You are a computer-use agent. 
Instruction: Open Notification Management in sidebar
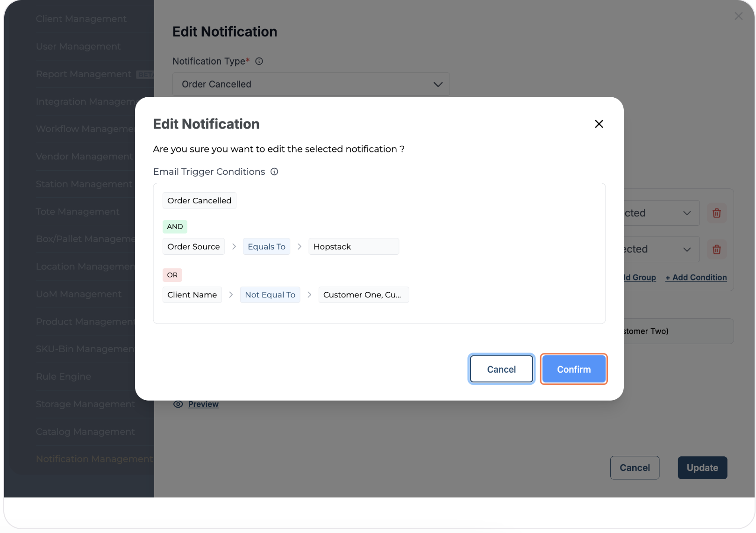[94, 459]
